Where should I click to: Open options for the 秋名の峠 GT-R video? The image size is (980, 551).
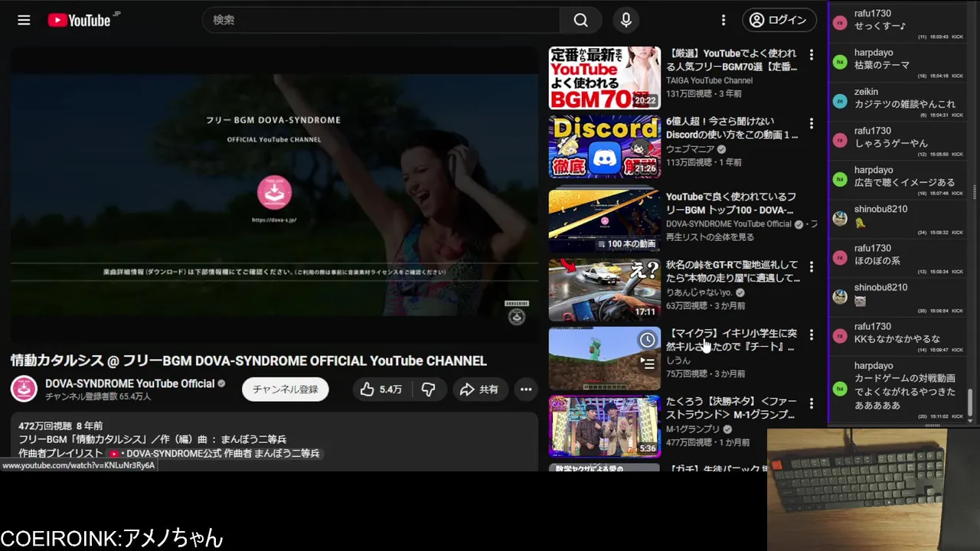[x=812, y=267]
